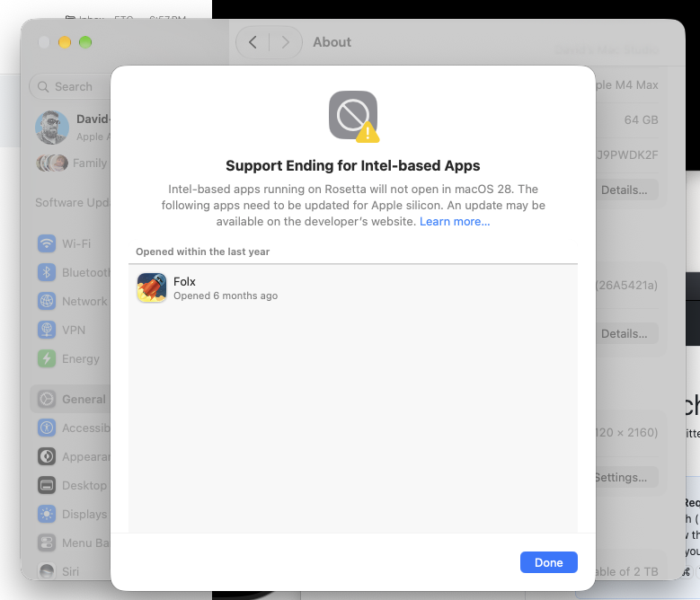Click the Desktop sidebar icon
700x600 pixels.
(x=47, y=485)
